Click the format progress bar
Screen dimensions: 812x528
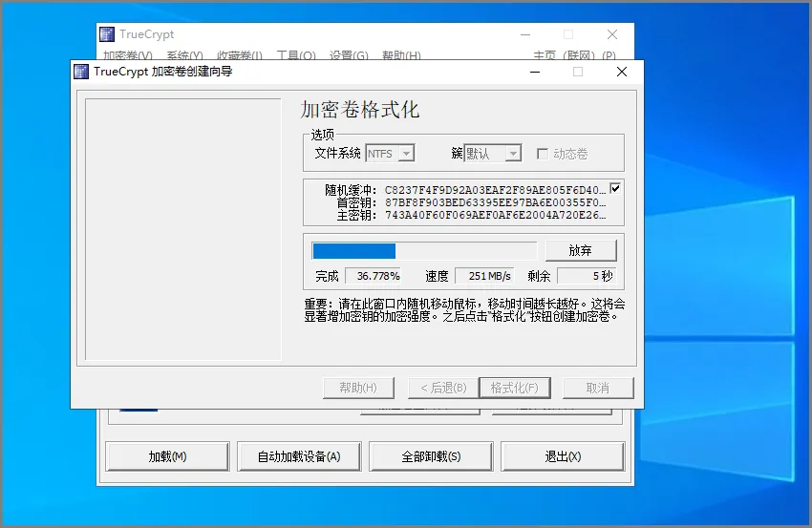pyautogui.click(x=424, y=251)
